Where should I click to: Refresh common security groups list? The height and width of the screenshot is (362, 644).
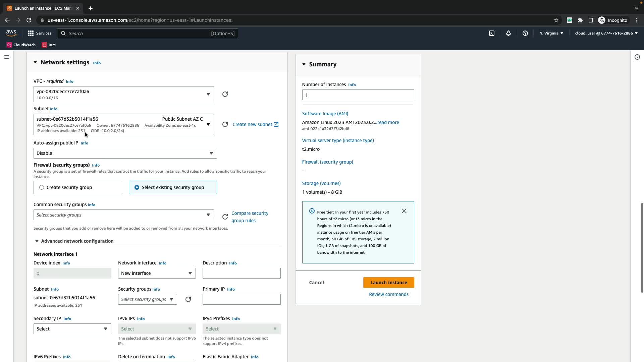[x=225, y=217]
